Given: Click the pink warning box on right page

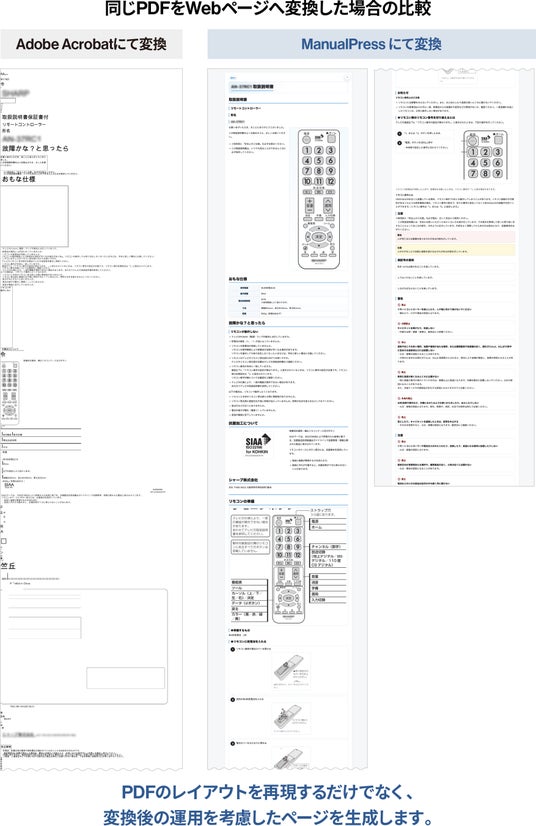Looking at the screenshot, I should 455,237.
